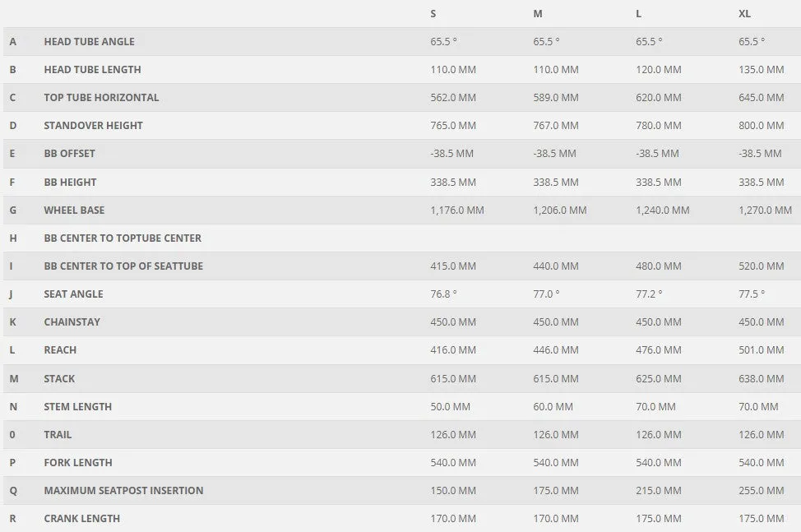This screenshot has width=801, height=532.
Task: Click the TRAIL row label
Action: point(58,434)
